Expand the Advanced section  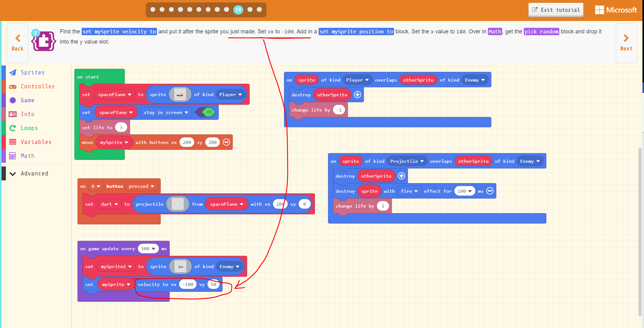pyautogui.click(x=13, y=173)
